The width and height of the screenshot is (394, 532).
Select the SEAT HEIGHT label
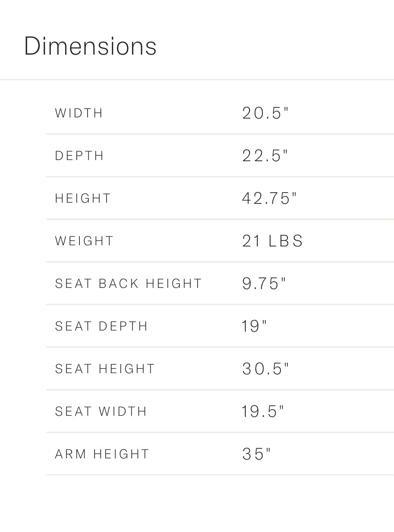point(105,369)
